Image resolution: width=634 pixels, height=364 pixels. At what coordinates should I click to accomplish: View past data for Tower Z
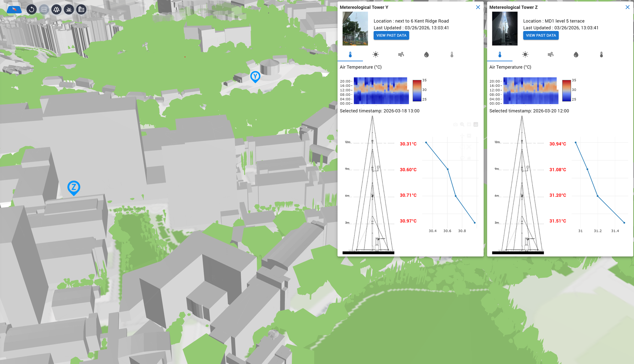[541, 35]
